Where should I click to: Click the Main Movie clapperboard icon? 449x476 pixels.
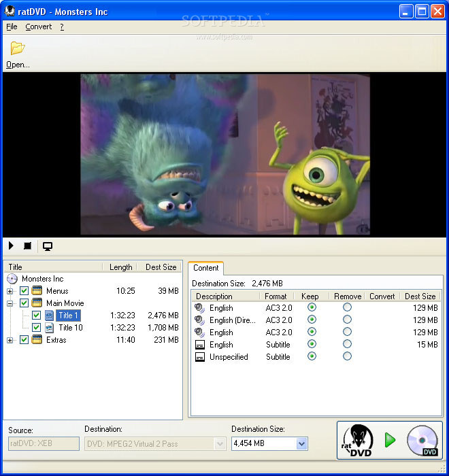coord(37,303)
